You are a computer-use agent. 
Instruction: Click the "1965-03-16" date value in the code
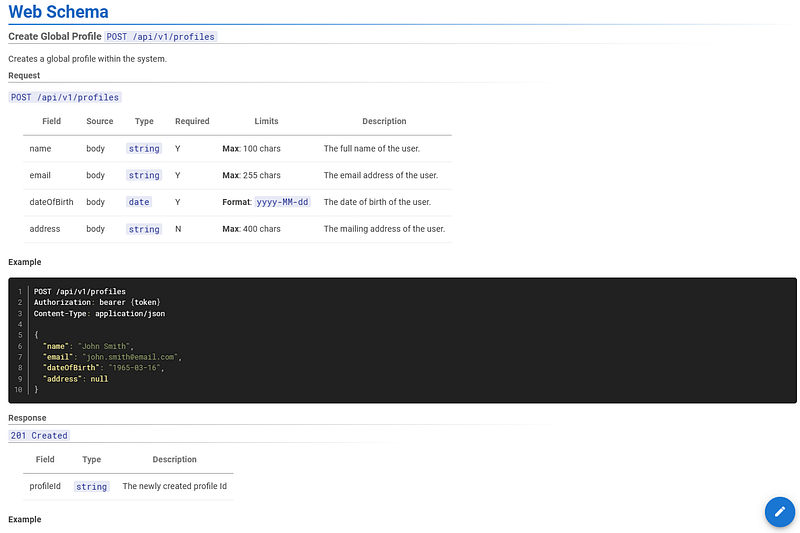coord(135,368)
